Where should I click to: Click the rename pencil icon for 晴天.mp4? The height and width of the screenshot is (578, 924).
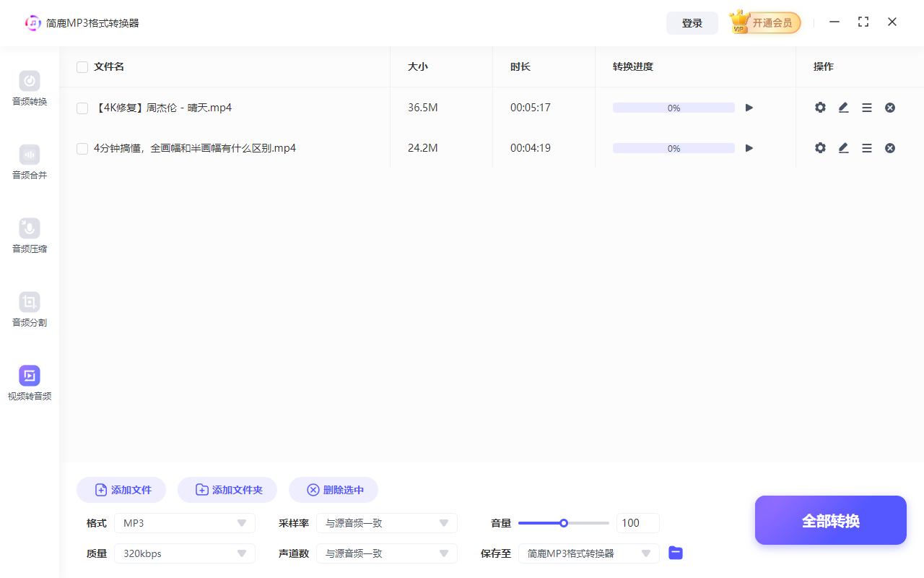pos(843,107)
